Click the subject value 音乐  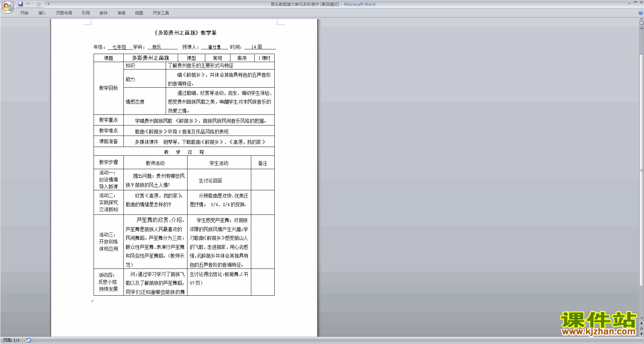157,47
